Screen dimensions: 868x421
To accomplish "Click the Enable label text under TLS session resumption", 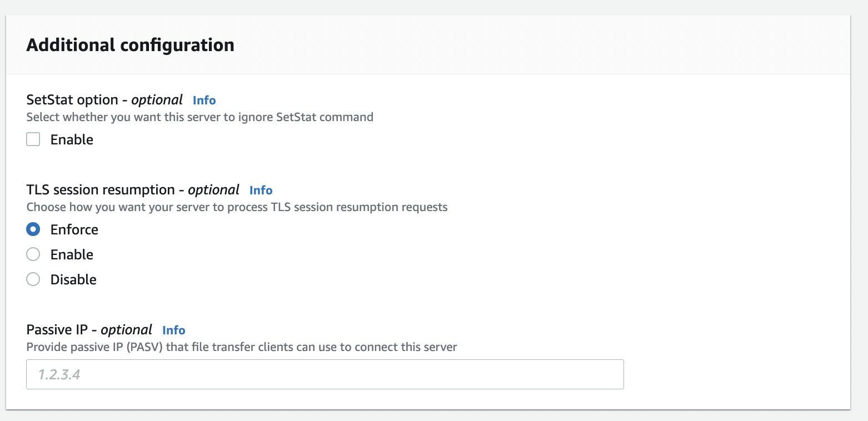I will [x=72, y=254].
